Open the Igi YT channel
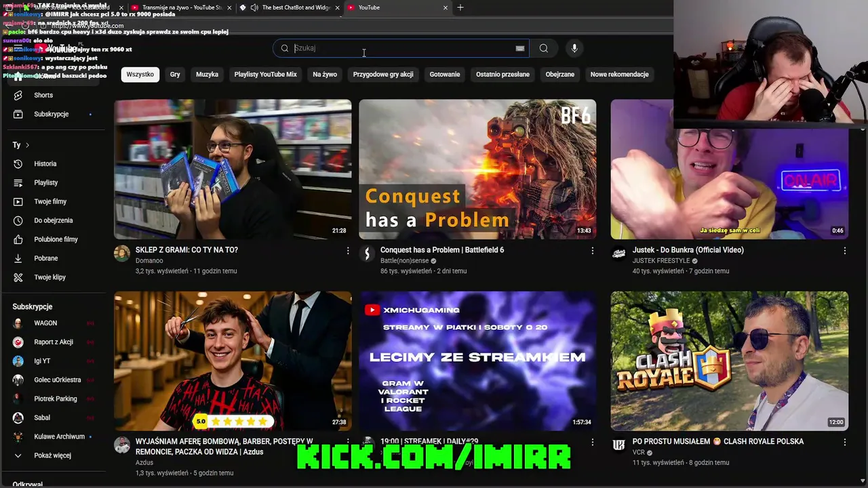Screen dimensions: 868x488 coord(42,361)
